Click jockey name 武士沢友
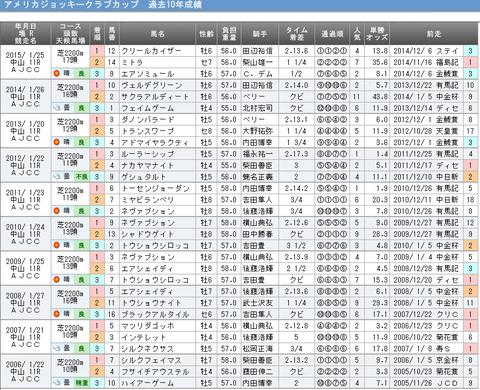480x390 pixels. (x=258, y=303)
